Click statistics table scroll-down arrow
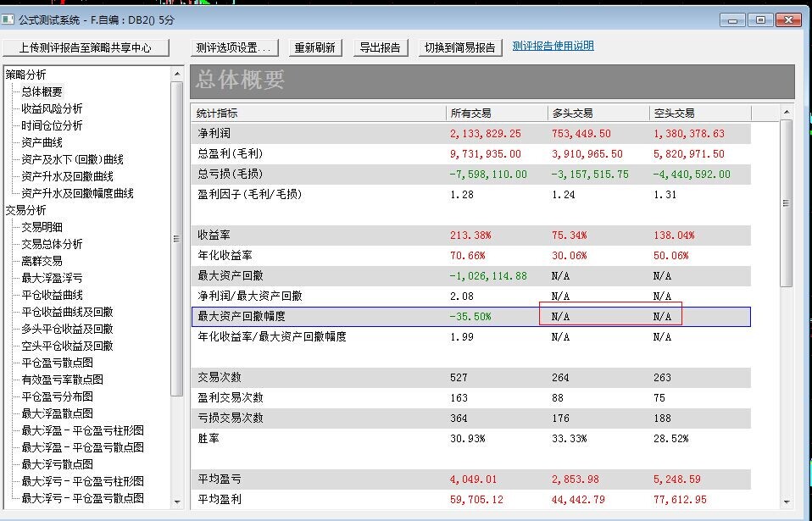812x521 pixels. pyautogui.click(x=787, y=502)
